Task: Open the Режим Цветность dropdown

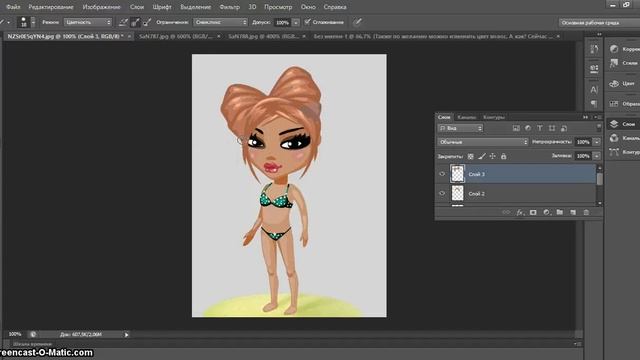Action: [88, 22]
